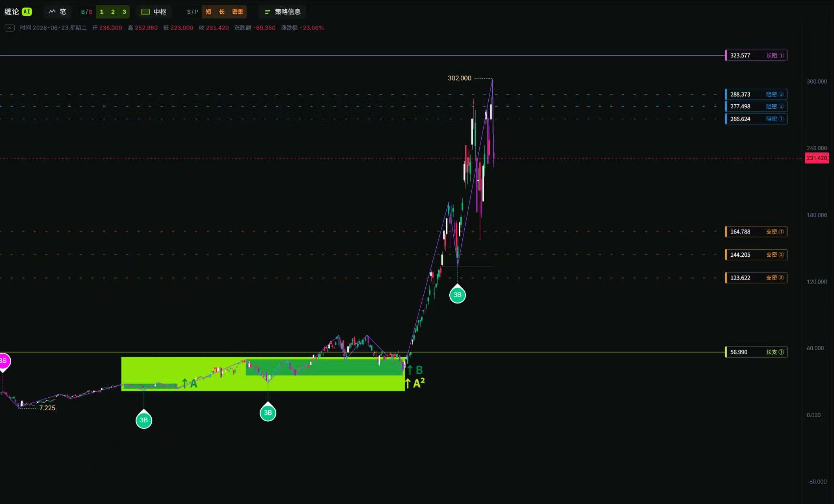This screenshot has width=834, height=504.
Task: Toggle 短 short-term S/P levels
Action: coord(208,12)
